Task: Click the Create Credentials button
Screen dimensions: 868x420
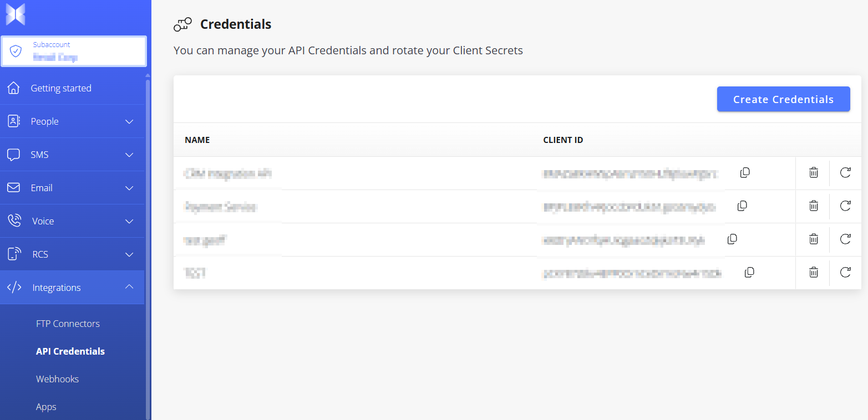Action: (783, 99)
